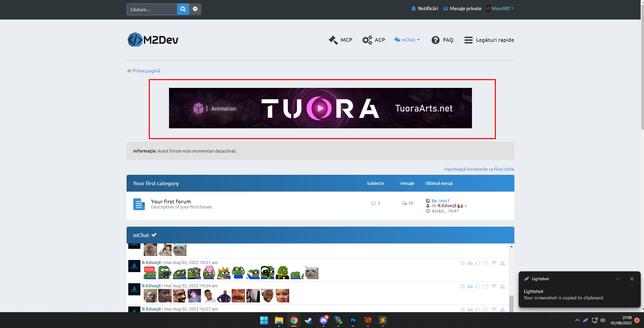Open File Explorer from taskbar
This screenshot has height=328, width=644.
[x=279, y=320]
